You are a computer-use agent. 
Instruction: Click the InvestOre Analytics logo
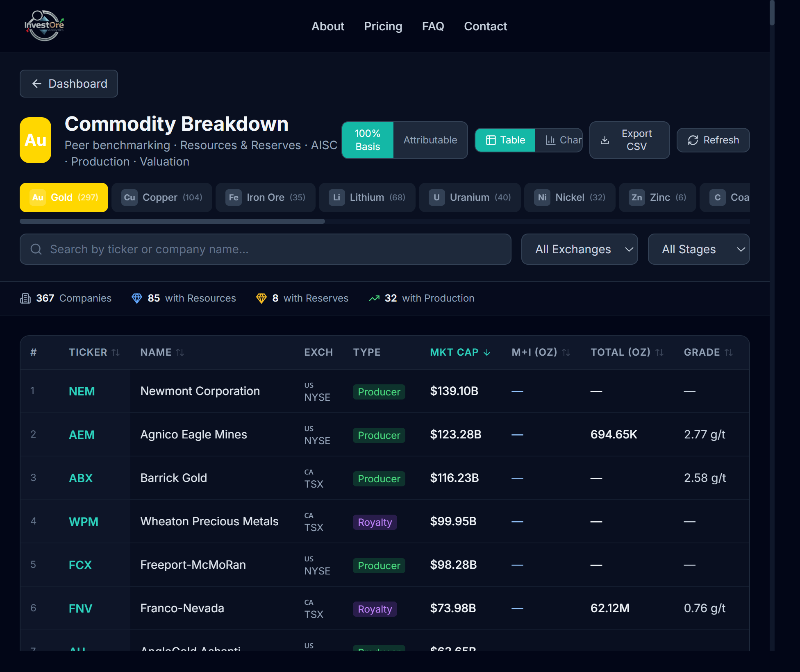click(44, 25)
